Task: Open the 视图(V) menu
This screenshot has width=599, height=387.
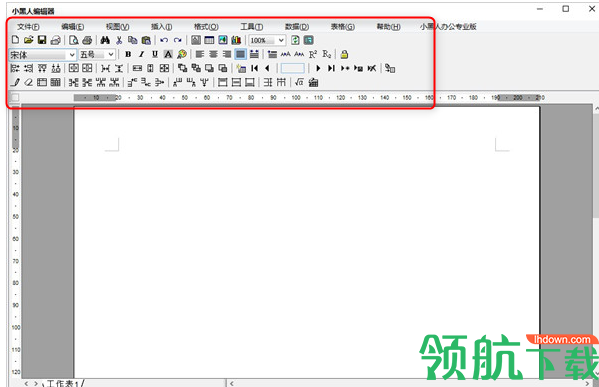Action: point(117,27)
